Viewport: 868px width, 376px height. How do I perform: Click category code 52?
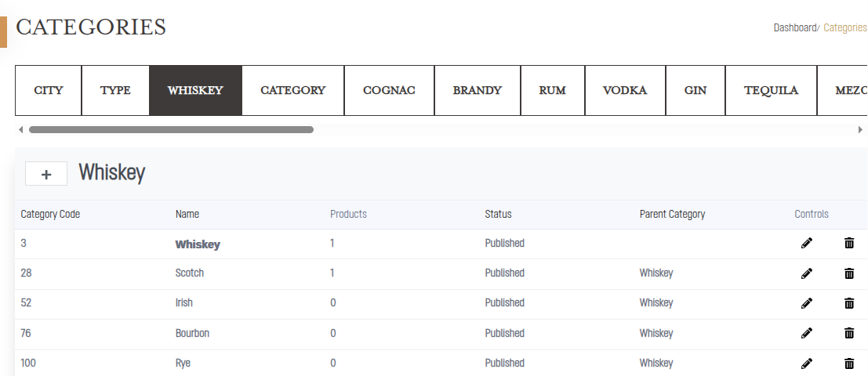coord(25,303)
